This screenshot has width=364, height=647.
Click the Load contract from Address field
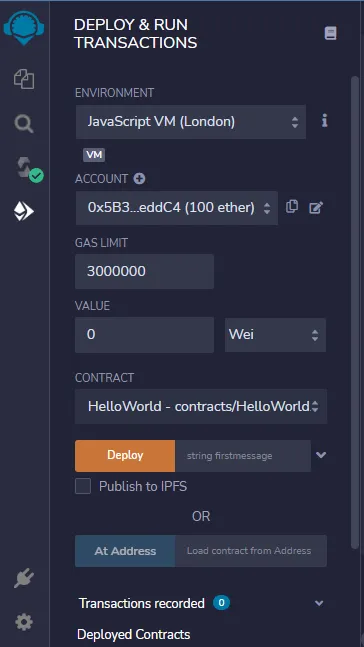pyautogui.click(x=251, y=551)
